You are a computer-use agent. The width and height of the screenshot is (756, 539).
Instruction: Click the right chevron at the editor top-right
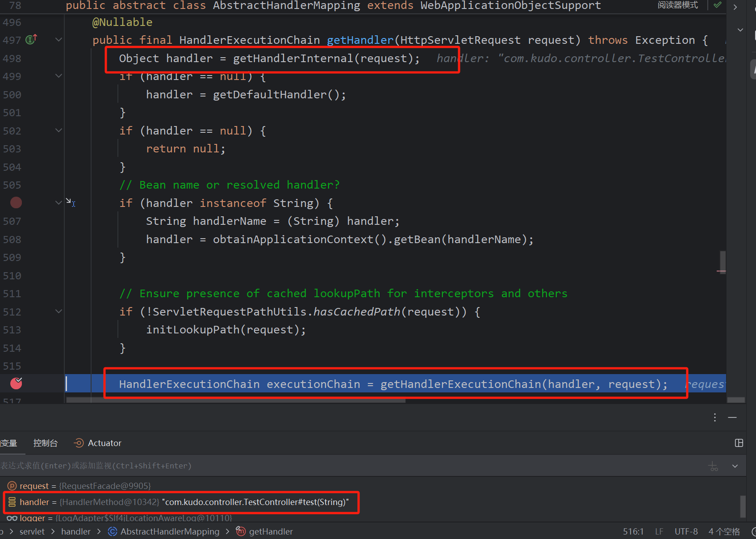pyautogui.click(x=735, y=7)
